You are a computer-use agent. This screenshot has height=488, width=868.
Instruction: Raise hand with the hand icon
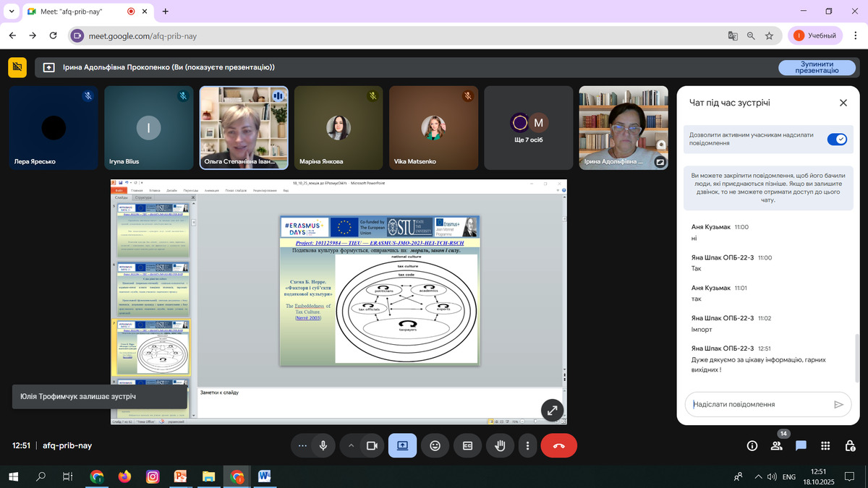(499, 446)
